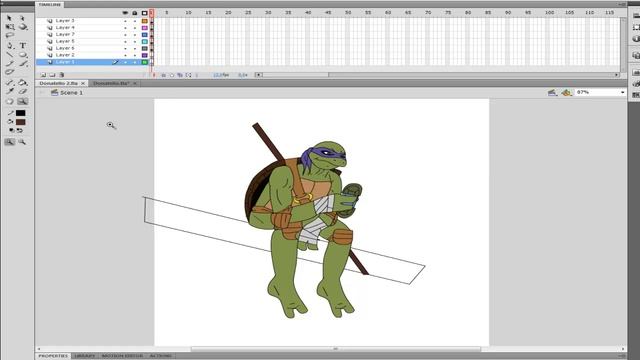640x360 pixels.
Task: Select the Subselection tool
Action: pos(22,18)
